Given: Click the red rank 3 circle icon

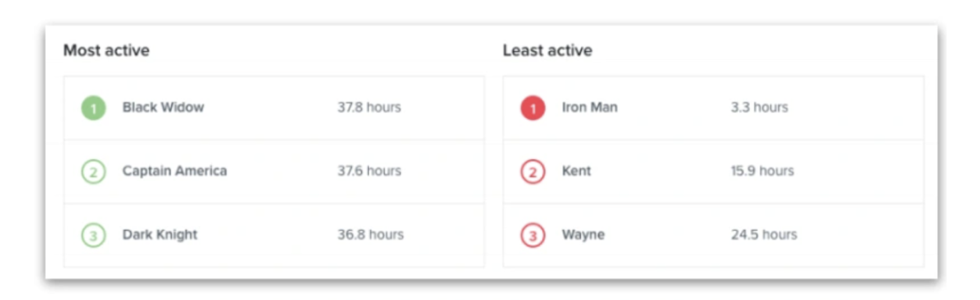Looking at the screenshot, I should tap(533, 235).
